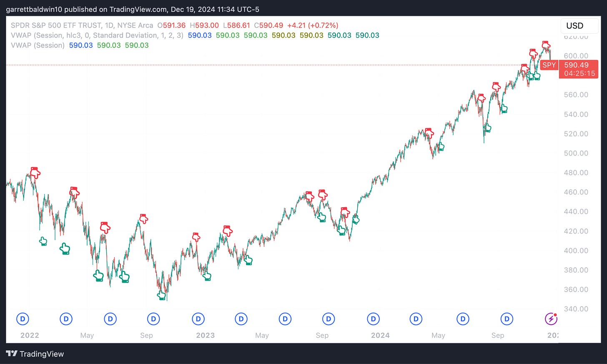
Task: Click the green hand near April 2024 low
Action: coord(440,147)
